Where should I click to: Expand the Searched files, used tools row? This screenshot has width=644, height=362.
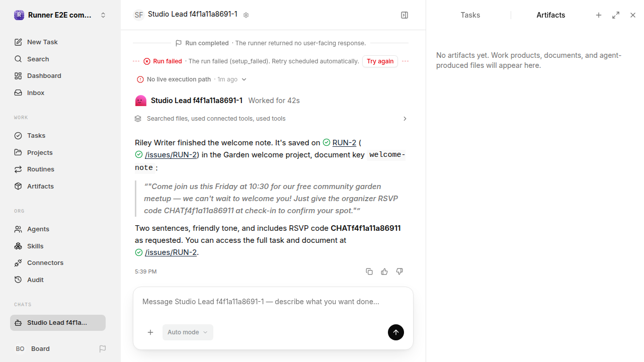pyautogui.click(x=271, y=119)
